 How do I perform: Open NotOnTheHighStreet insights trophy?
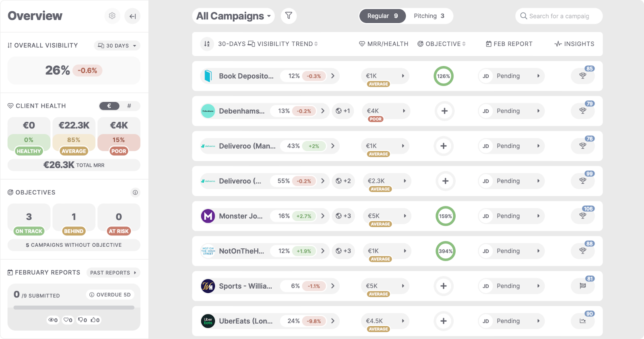coord(583,251)
